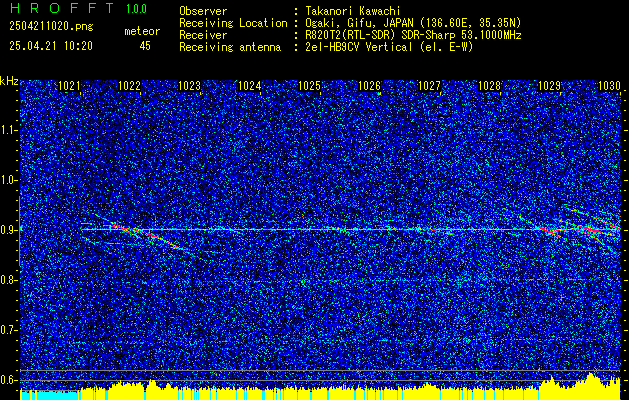Click the Observer field label
Screen dimensions: 629x400
pyautogui.click(x=203, y=11)
